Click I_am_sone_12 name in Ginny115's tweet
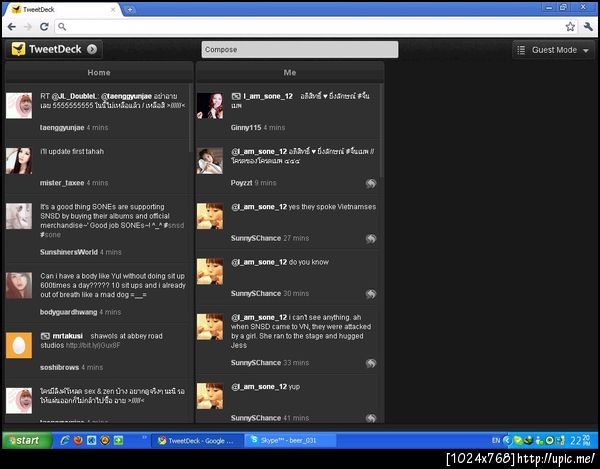The width and height of the screenshot is (600, 469). (268, 96)
